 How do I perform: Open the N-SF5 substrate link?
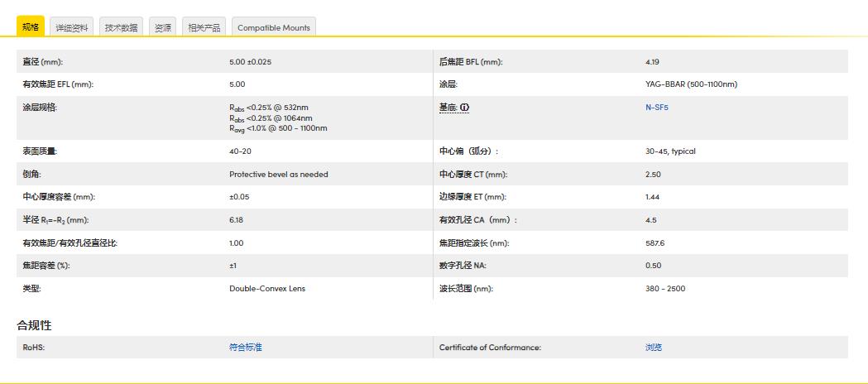click(656, 108)
